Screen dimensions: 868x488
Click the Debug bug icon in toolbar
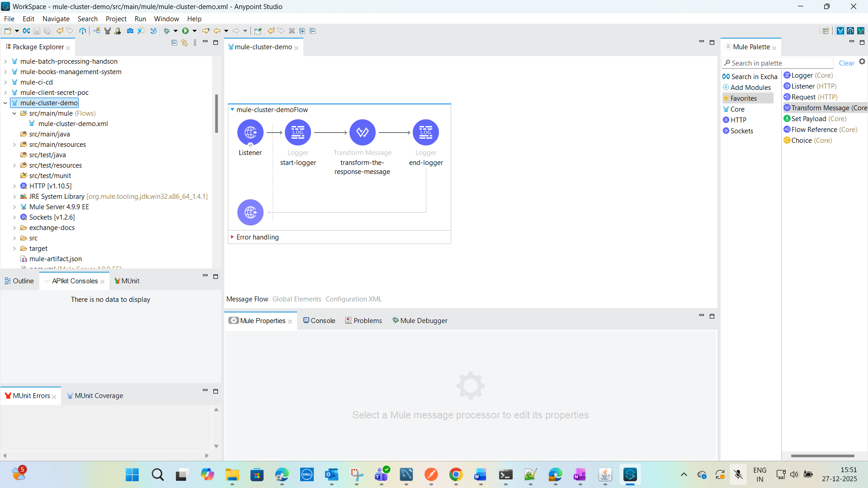click(x=166, y=31)
